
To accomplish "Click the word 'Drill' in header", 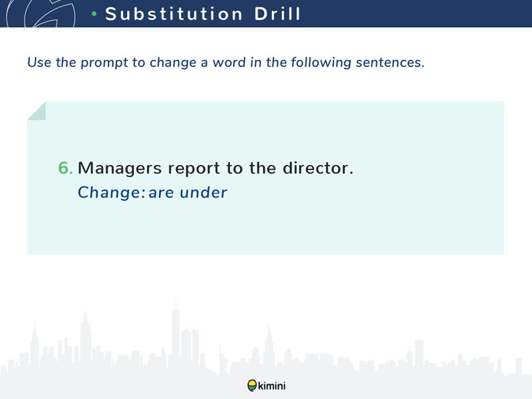I will (x=277, y=14).
